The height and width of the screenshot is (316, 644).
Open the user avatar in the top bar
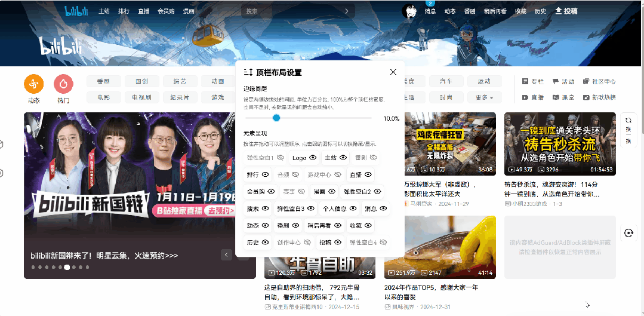pos(409,11)
